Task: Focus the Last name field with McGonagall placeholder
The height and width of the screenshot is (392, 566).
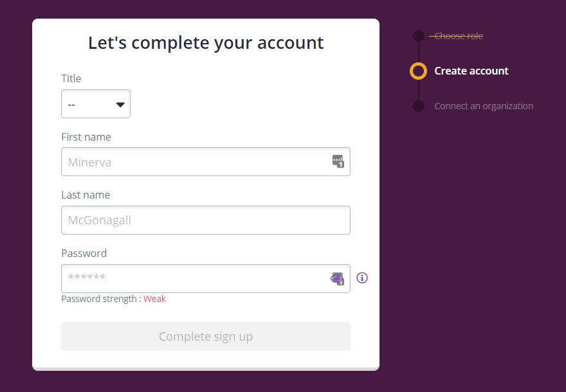Action: coord(206,220)
